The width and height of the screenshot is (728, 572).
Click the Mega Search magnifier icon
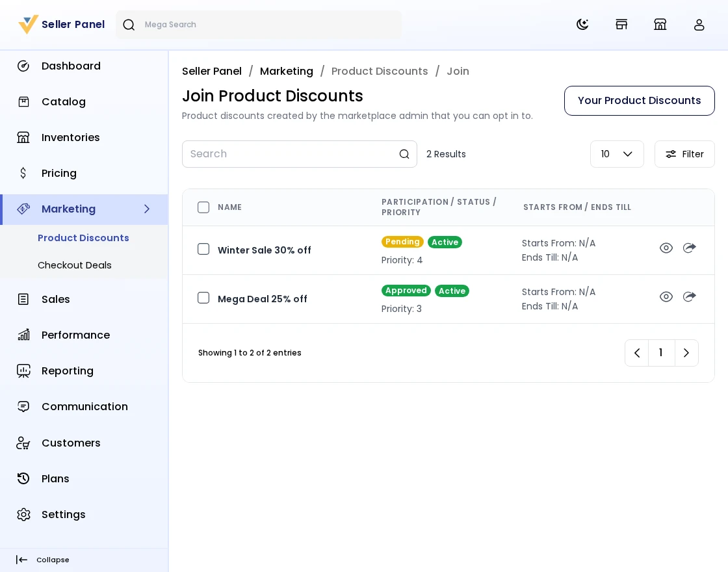tap(129, 25)
